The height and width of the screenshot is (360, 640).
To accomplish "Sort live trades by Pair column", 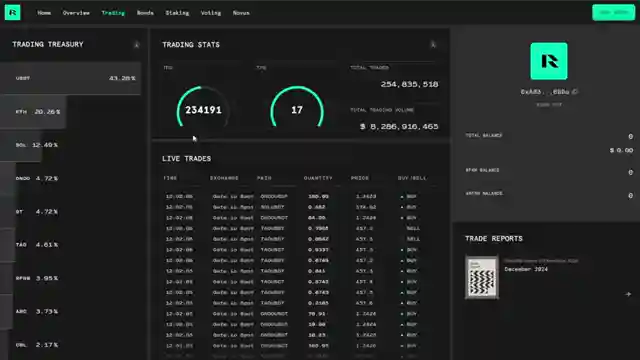I will point(264,178).
